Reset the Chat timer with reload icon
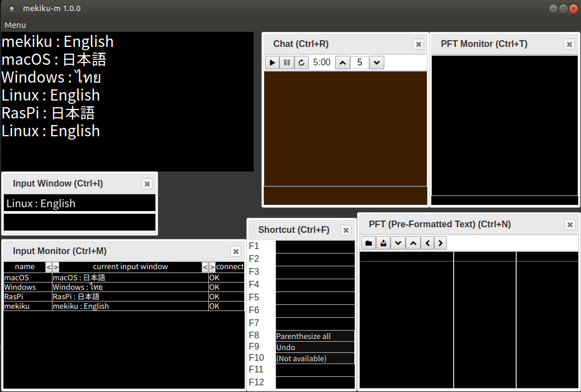This screenshot has width=581, height=392. pyautogui.click(x=302, y=63)
